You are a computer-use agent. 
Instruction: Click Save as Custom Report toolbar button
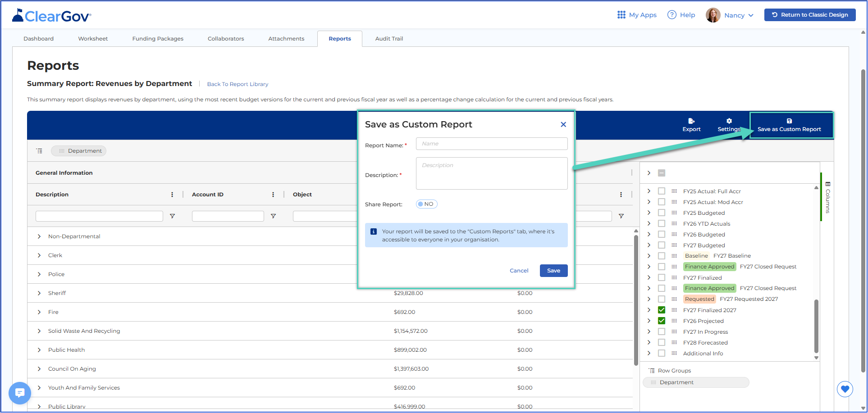point(789,125)
